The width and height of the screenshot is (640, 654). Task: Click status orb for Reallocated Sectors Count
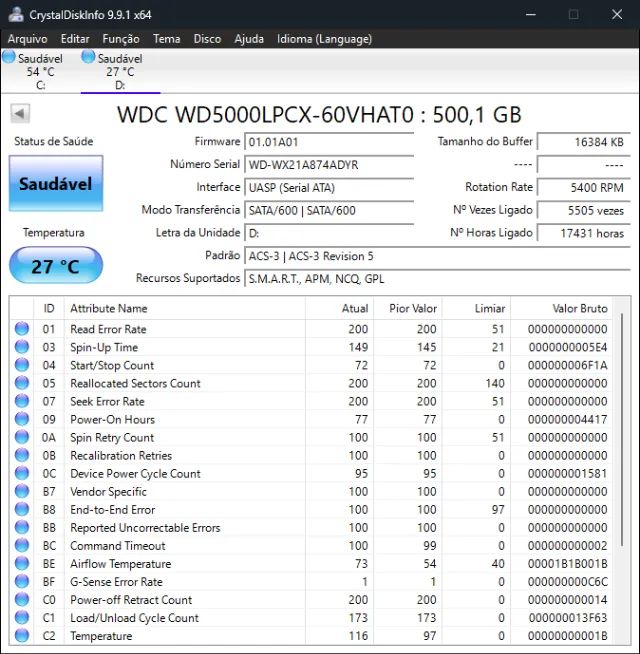[22, 383]
